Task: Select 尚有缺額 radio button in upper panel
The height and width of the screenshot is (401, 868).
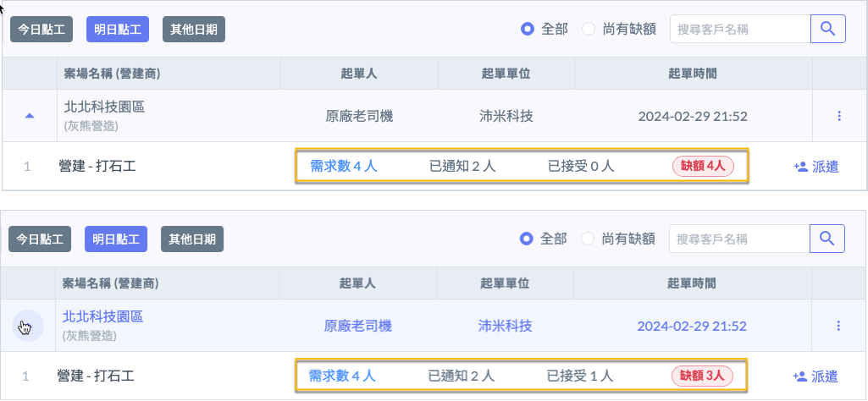Action: 589,29
